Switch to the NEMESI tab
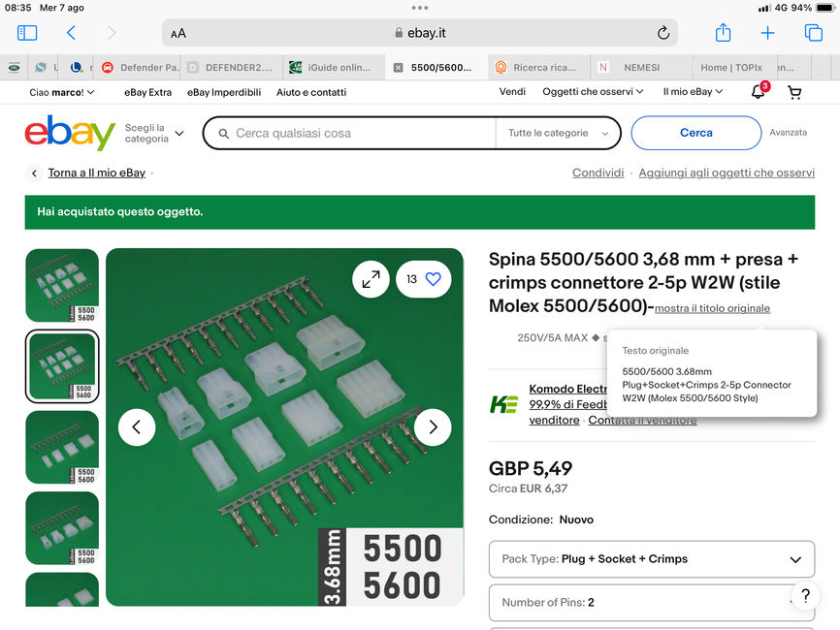The height and width of the screenshot is (630, 840). [641, 68]
